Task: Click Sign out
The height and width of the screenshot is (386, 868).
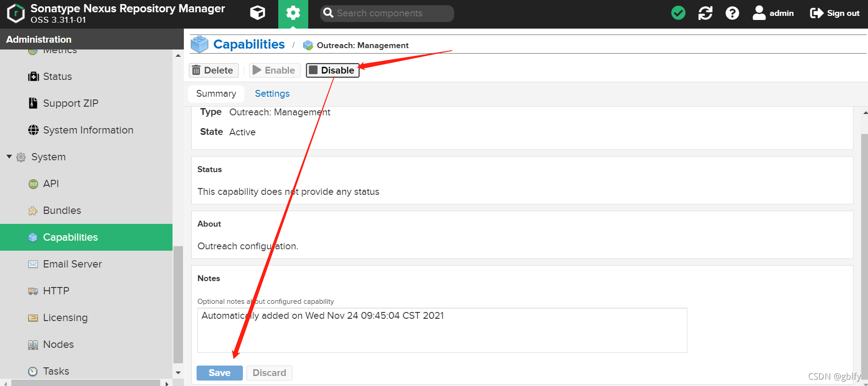Action: (834, 13)
